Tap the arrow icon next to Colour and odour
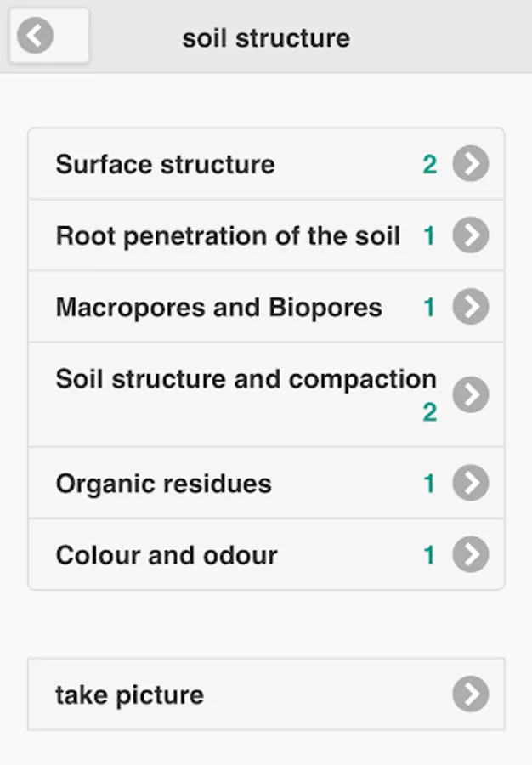Screen dimensions: 532x765 (470, 555)
